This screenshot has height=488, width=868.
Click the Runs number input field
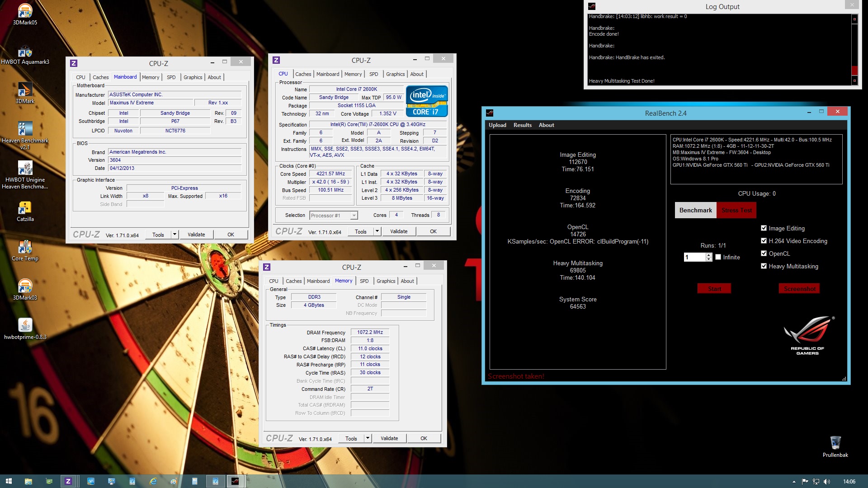(694, 257)
